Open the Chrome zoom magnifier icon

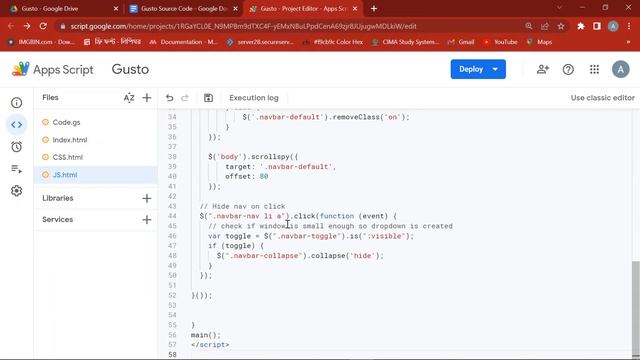[x=529, y=26]
